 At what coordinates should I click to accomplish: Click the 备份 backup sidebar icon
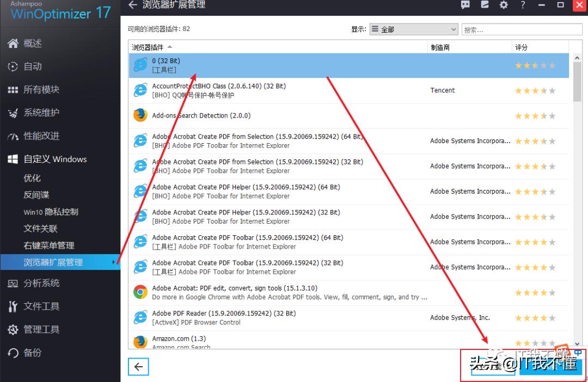tap(14, 352)
